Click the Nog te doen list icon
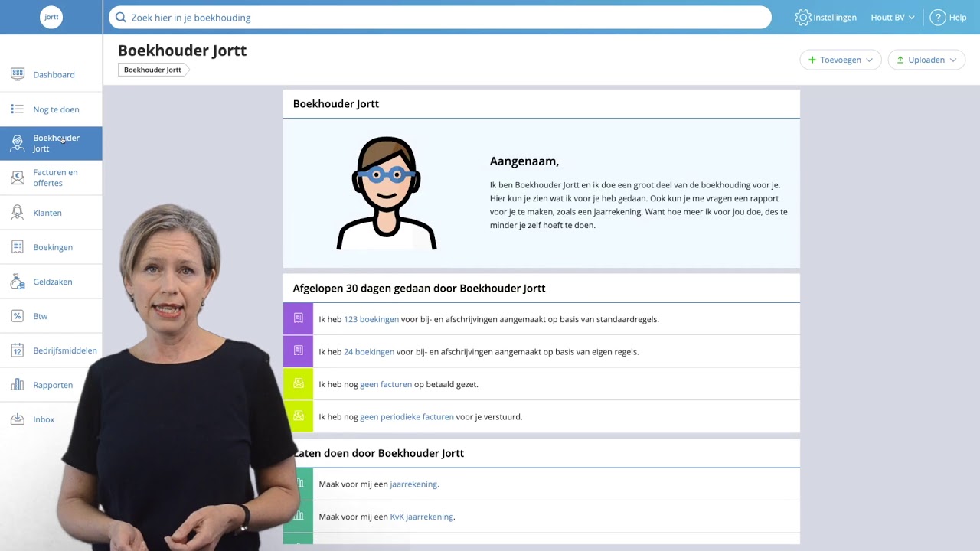The width and height of the screenshot is (980, 551). [17, 109]
